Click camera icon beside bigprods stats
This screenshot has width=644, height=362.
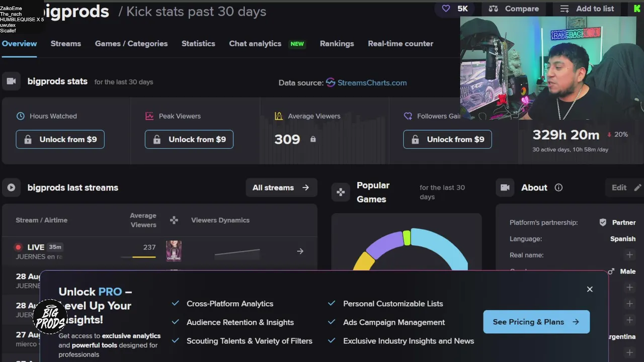[11, 81]
